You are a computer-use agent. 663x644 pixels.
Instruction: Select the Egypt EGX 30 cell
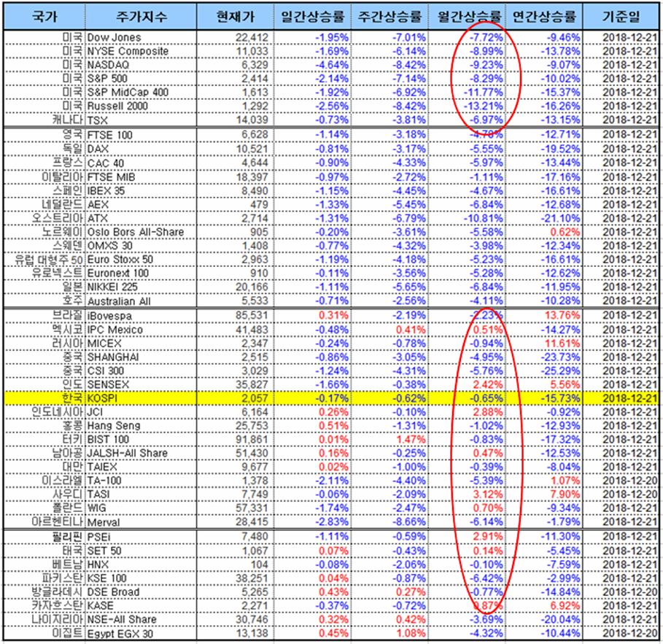pos(141,634)
